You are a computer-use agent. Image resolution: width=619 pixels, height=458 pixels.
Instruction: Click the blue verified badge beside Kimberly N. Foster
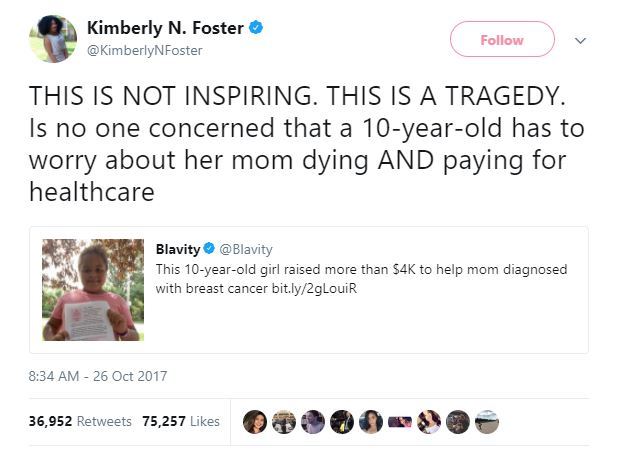coord(257,28)
